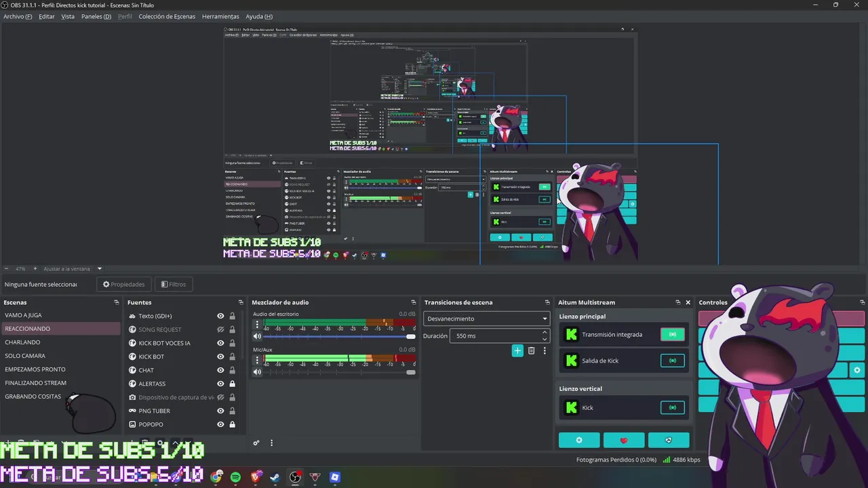Lock the KICK BOT source
The width and height of the screenshot is (868, 488).
click(232, 357)
